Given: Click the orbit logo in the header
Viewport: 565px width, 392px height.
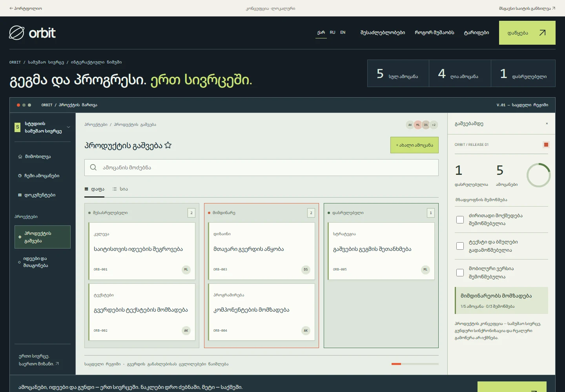Looking at the screenshot, I should click(x=32, y=33).
